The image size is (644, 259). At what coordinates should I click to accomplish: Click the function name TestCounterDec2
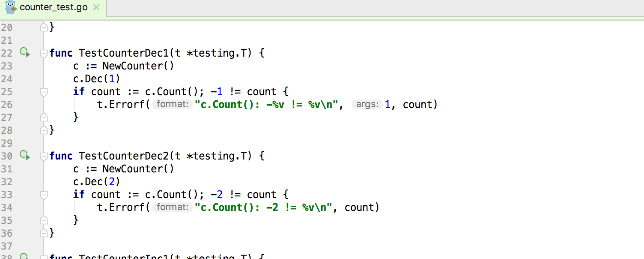(124, 156)
